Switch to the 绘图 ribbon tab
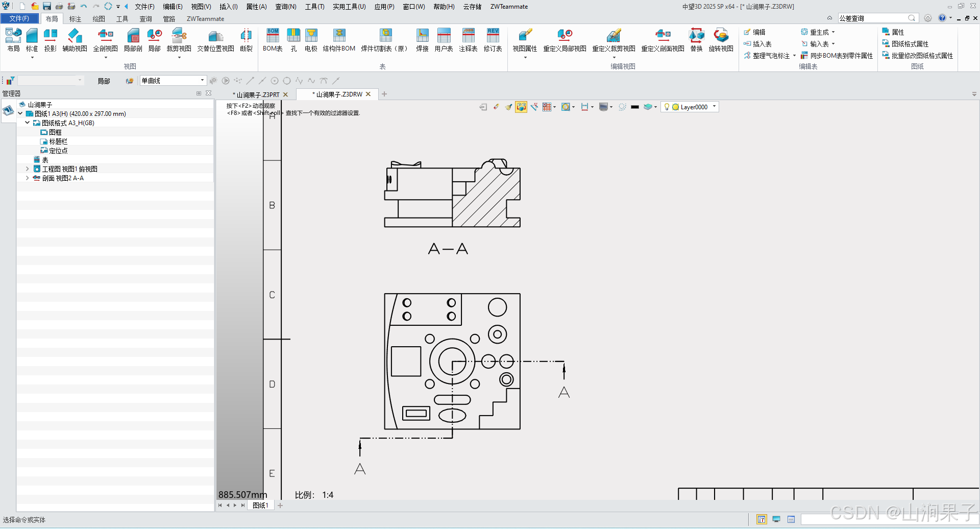980x529 pixels. [x=99, y=19]
